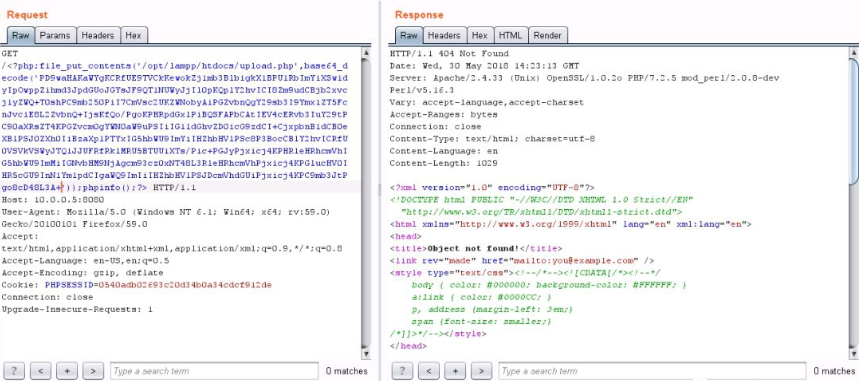Click the Request pane scroll up arrow
This screenshot has width=859, height=381.
click(366, 53)
